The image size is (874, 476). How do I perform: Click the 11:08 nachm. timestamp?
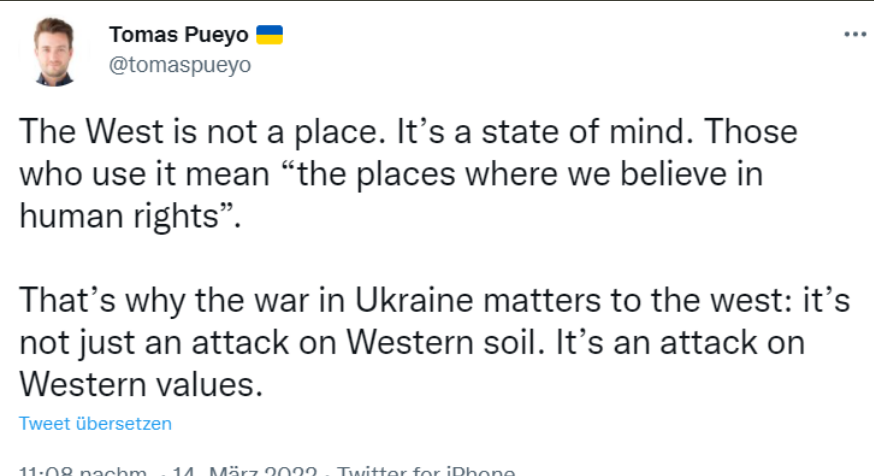(83, 472)
